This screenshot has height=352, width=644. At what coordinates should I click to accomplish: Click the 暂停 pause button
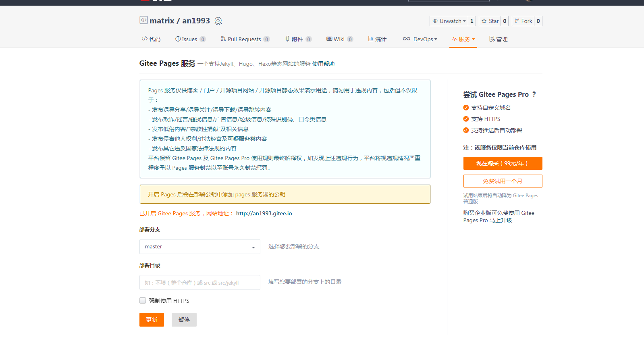pyautogui.click(x=184, y=320)
